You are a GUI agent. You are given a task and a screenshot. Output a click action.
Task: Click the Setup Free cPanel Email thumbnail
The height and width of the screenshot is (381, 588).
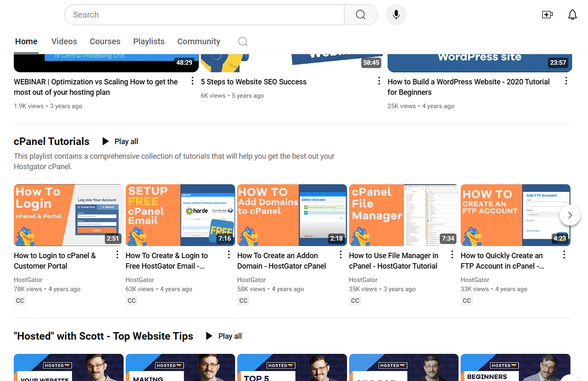[180, 215]
